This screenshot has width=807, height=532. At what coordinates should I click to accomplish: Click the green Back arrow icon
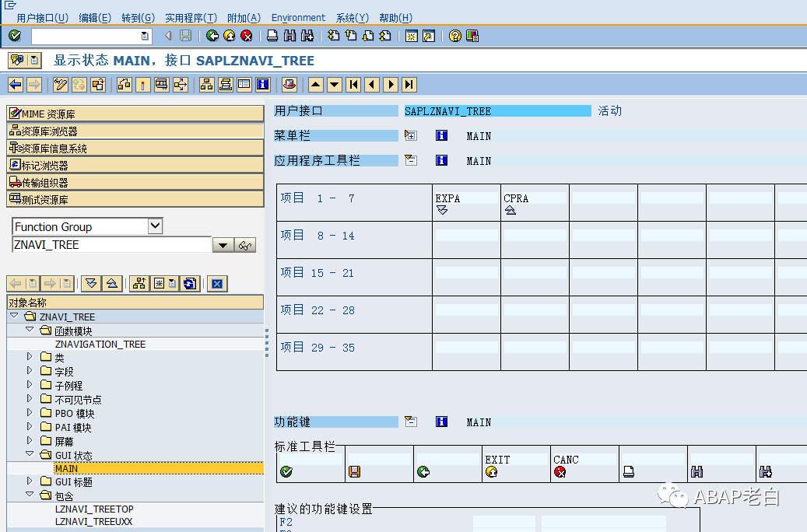click(212, 36)
